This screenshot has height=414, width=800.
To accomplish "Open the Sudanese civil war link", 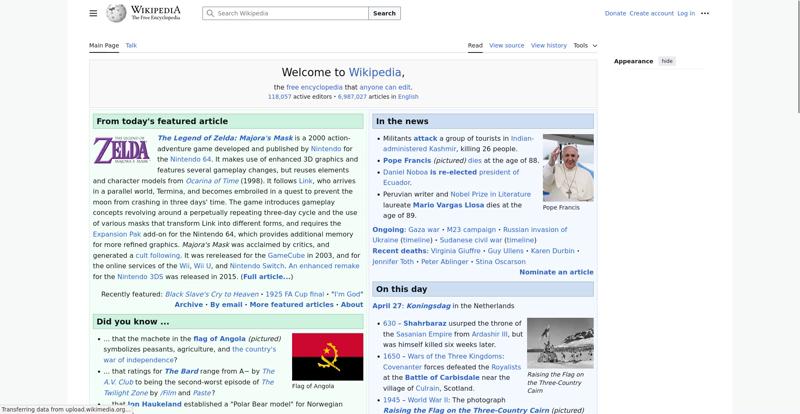I will tap(471, 240).
